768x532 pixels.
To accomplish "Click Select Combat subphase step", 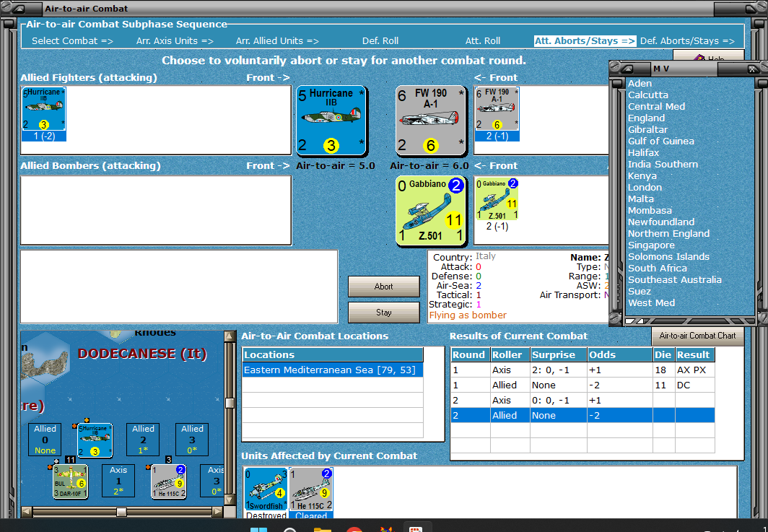I will 72,41.
